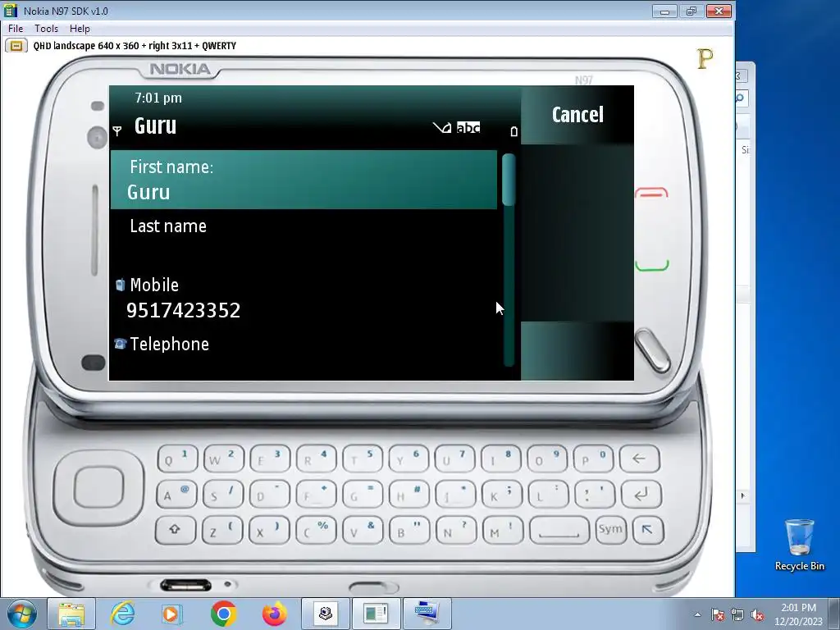Click the N key on the keyboard
Screen dimensions: 840x630
(456, 531)
